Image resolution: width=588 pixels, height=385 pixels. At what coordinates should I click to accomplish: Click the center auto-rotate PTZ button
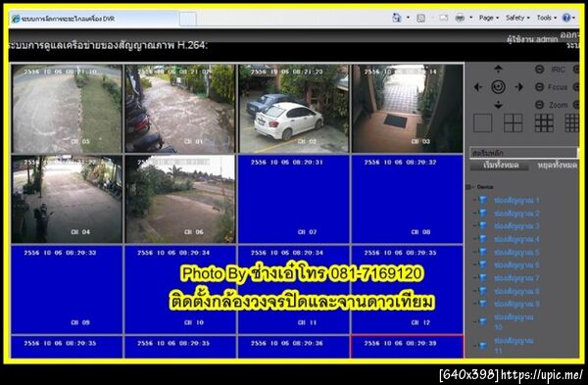(498, 87)
